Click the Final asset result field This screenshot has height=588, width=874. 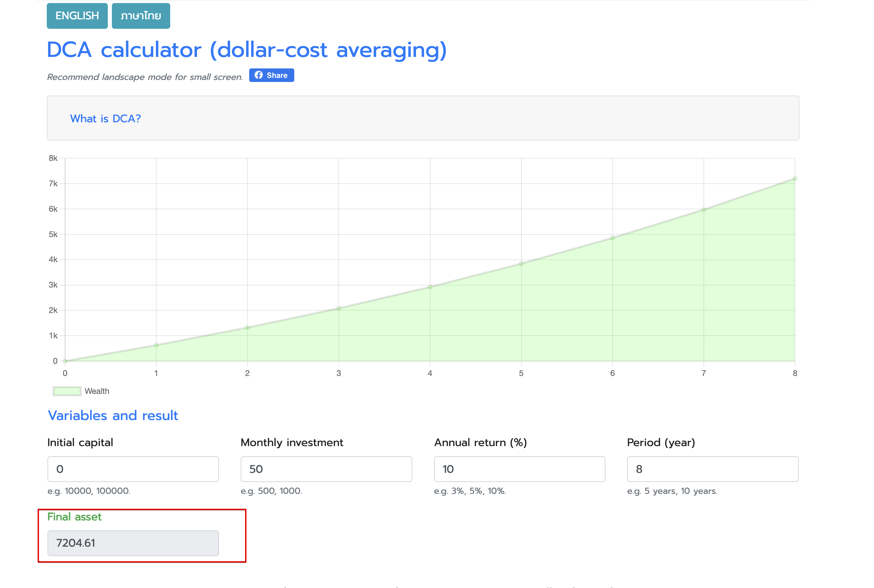133,543
